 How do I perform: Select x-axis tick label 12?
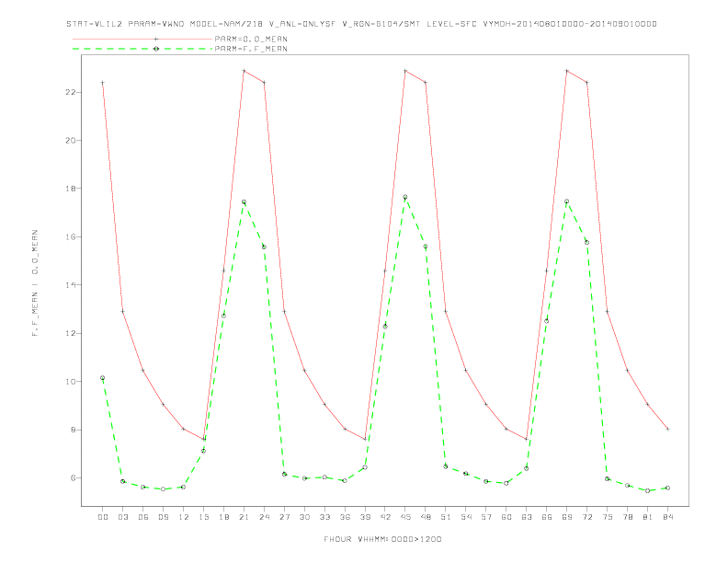tap(184, 517)
